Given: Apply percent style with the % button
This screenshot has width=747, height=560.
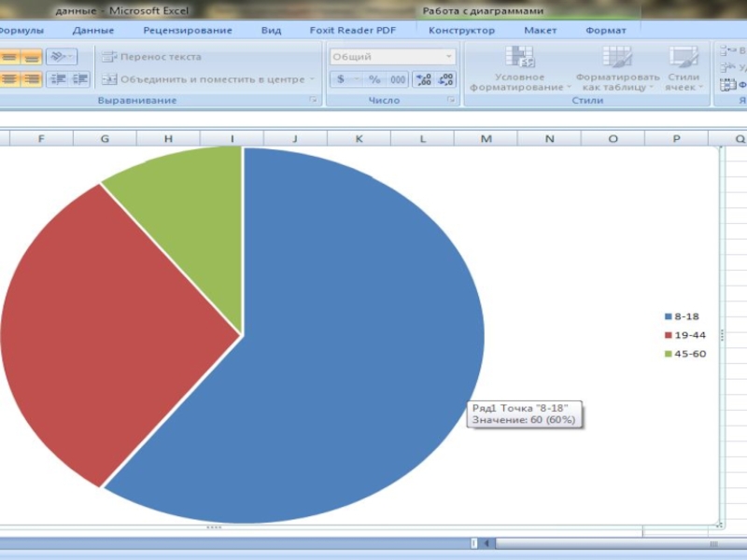Looking at the screenshot, I should [373, 80].
